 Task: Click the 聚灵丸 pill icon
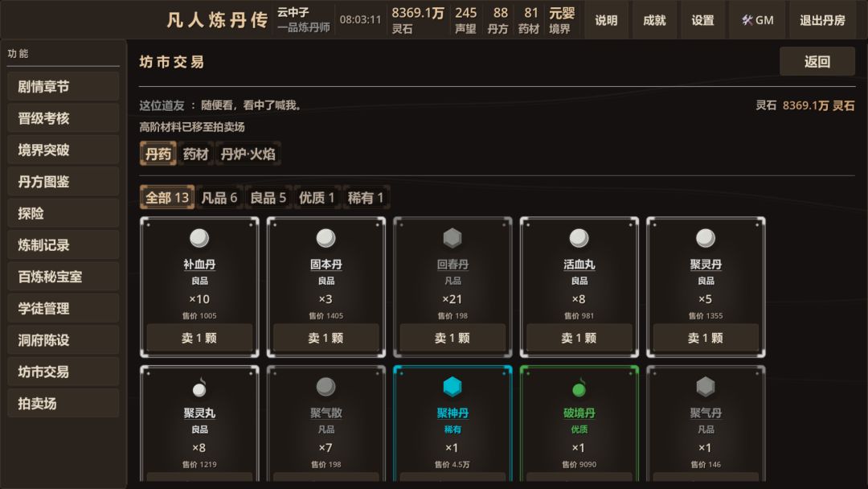pyautogui.click(x=199, y=388)
